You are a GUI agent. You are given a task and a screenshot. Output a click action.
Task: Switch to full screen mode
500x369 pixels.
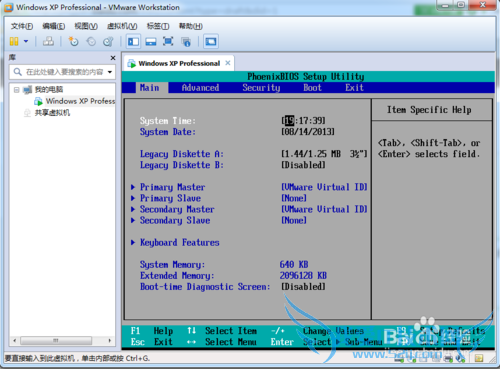(168, 41)
